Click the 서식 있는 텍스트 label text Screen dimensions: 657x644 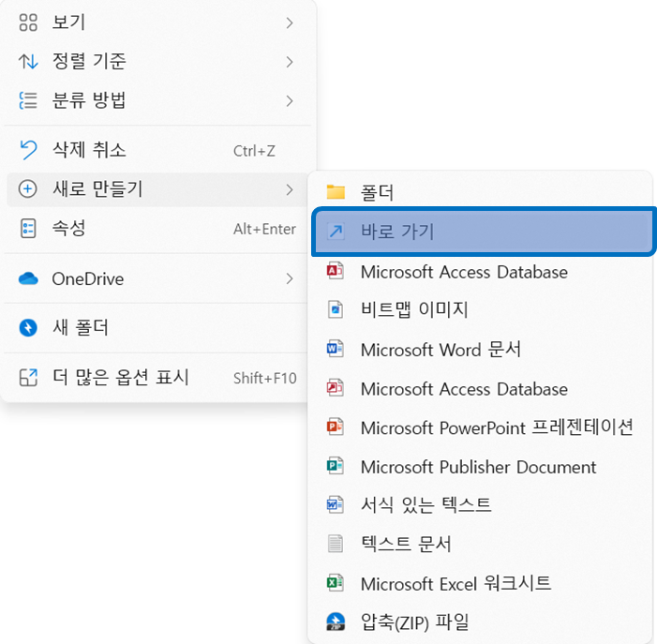(426, 505)
